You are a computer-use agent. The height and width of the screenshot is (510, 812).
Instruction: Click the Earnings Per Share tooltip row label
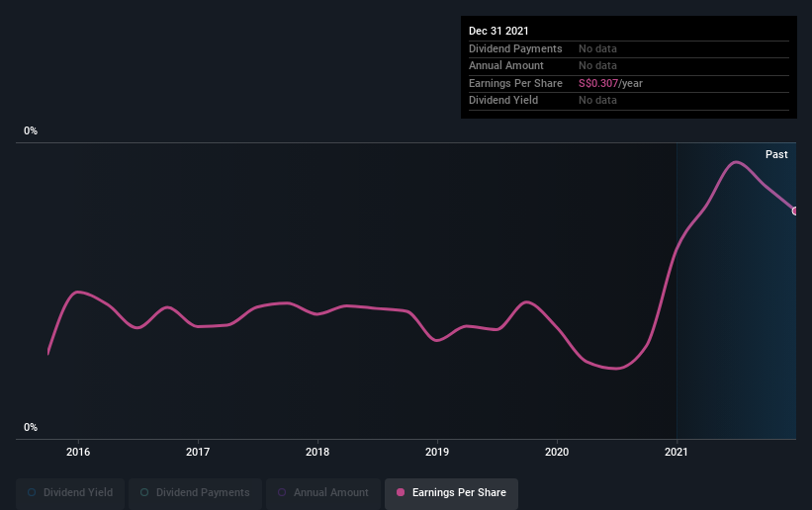pos(515,83)
